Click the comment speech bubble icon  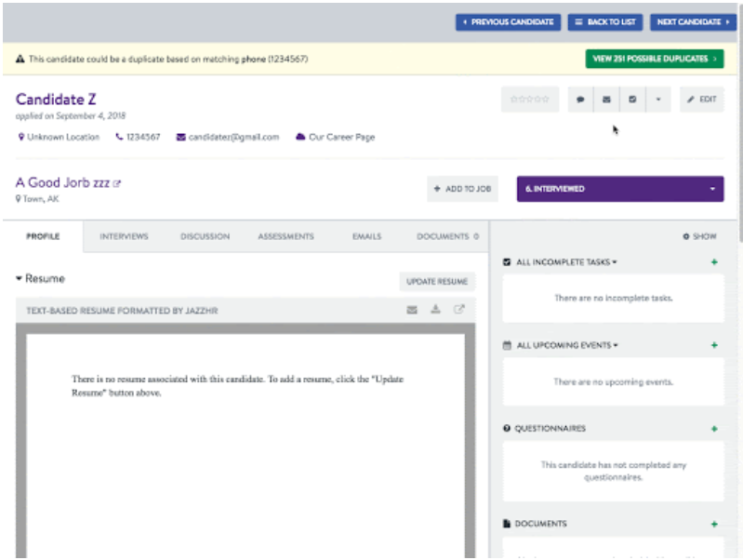[580, 100]
